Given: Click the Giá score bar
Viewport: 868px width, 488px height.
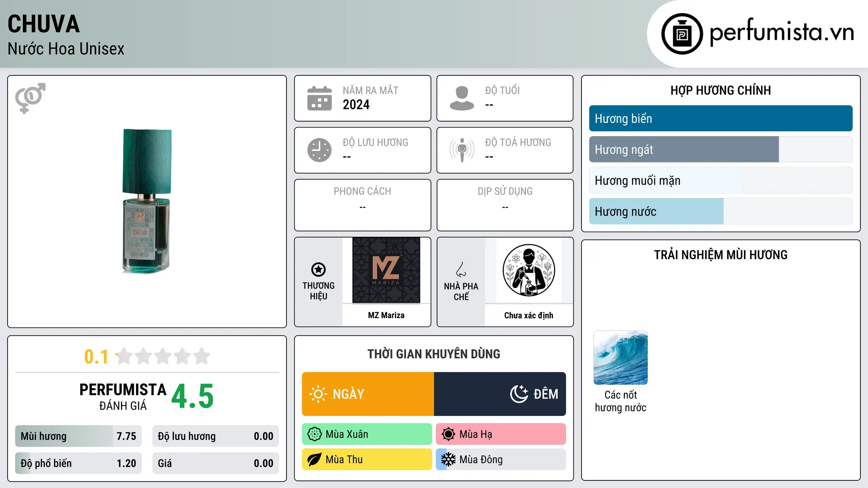Looking at the screenshot, I should (x=215, y=463).
